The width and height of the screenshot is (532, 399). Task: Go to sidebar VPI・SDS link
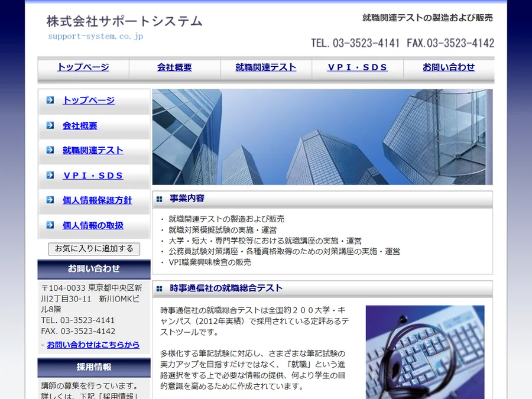coord(93,176)
